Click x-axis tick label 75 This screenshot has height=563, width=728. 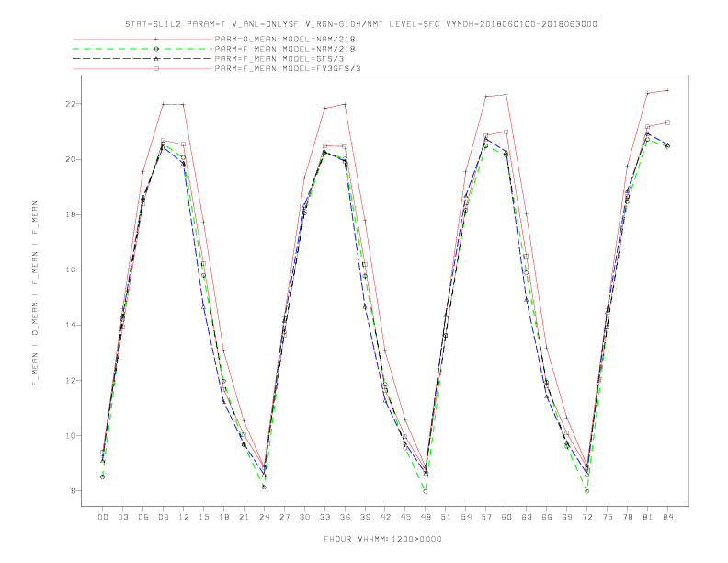608,517
